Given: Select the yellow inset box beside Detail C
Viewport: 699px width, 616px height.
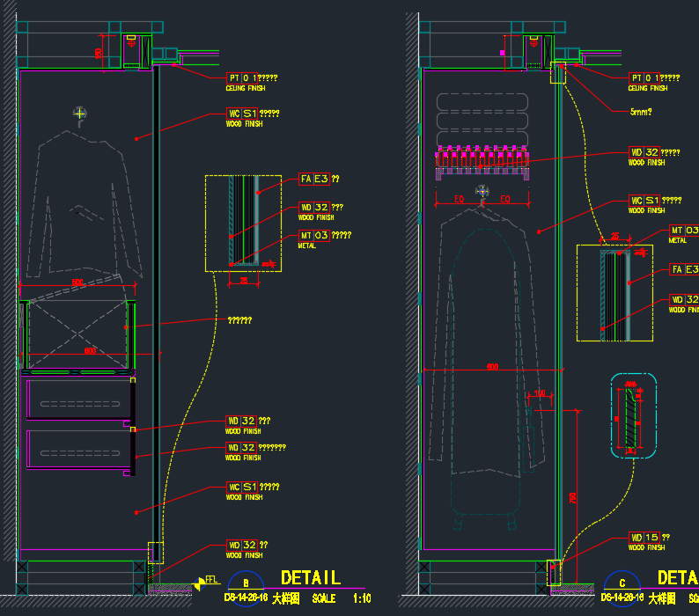Looking at the screenshot, I should point(614,293).
